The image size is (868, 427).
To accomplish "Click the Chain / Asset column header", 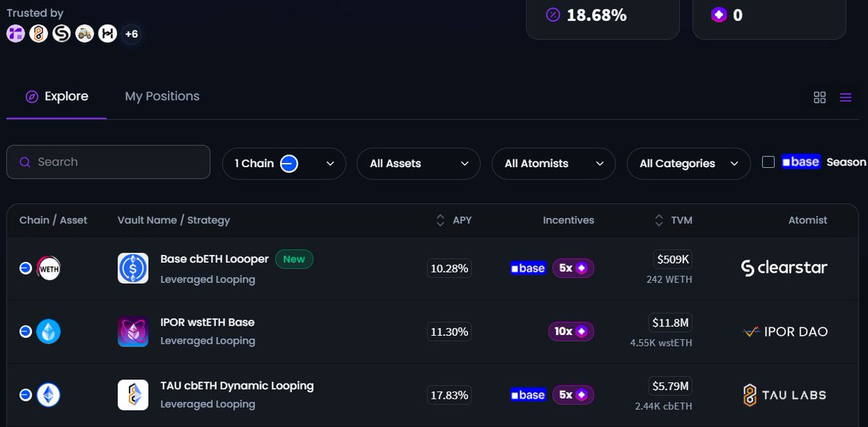I will pyautogui.click(x=53, y=220).
